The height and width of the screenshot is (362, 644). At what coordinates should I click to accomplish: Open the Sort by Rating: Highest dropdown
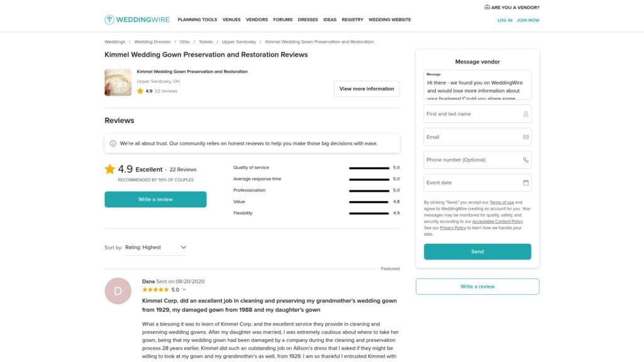tap(155, 248)
